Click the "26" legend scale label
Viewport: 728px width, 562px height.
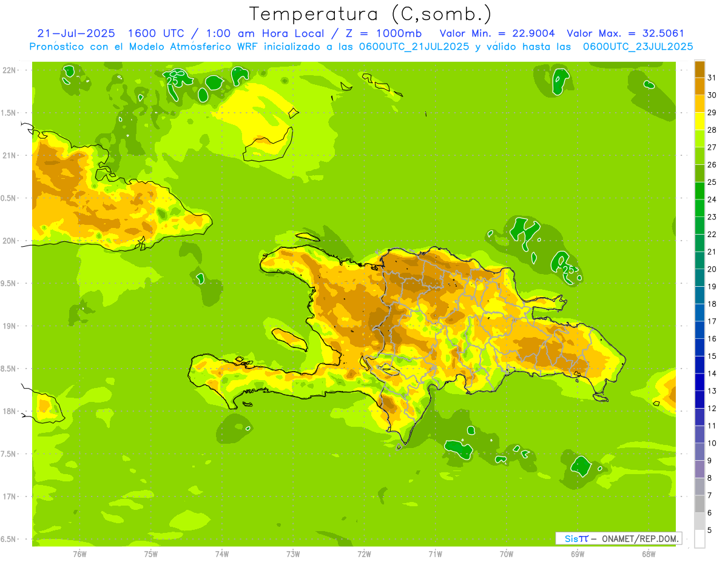pos(712,164)
